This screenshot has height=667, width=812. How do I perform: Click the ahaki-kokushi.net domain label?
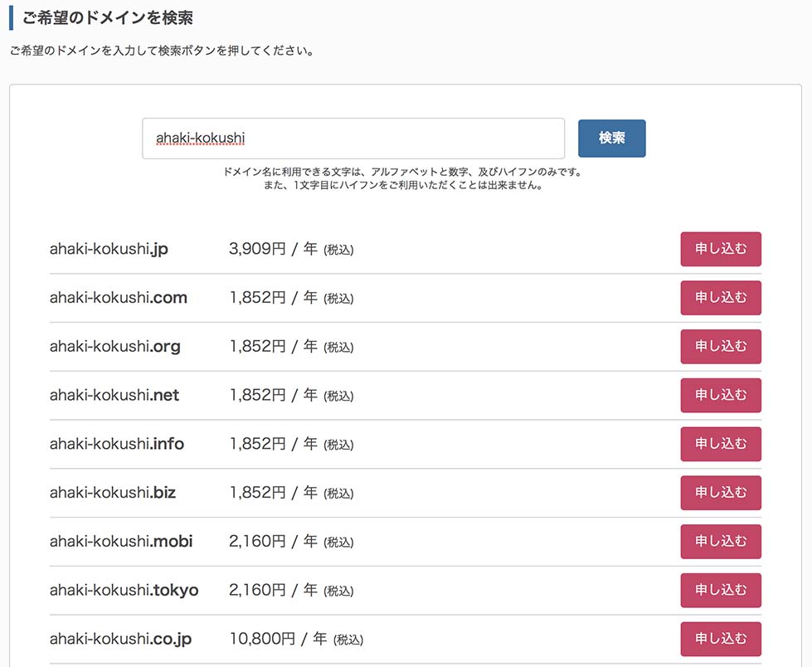[x=114, y=396]
